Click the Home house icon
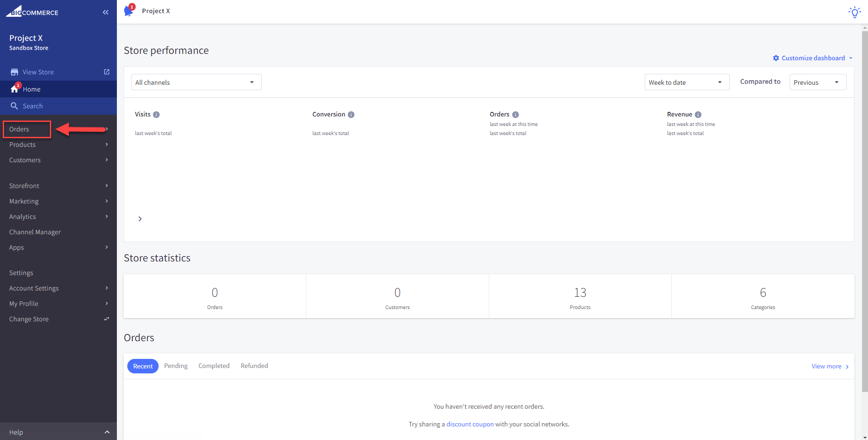868x440 pixels. [14, 89]
